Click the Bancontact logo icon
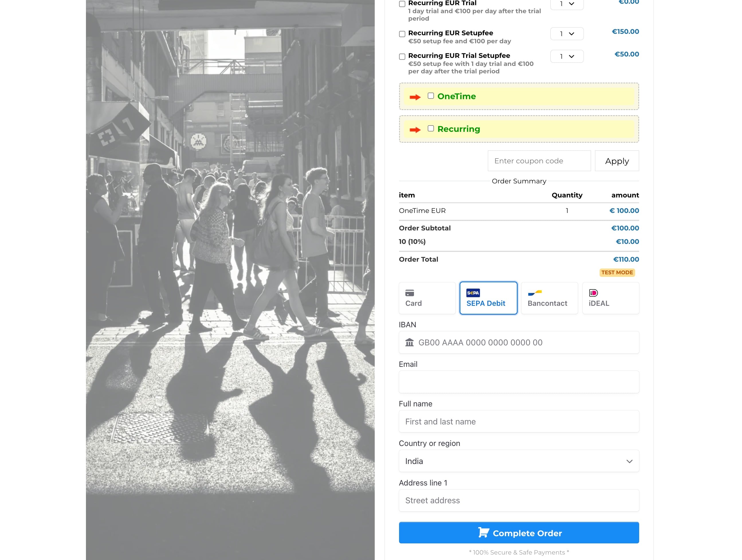742x560 pixels. [535, 293]
